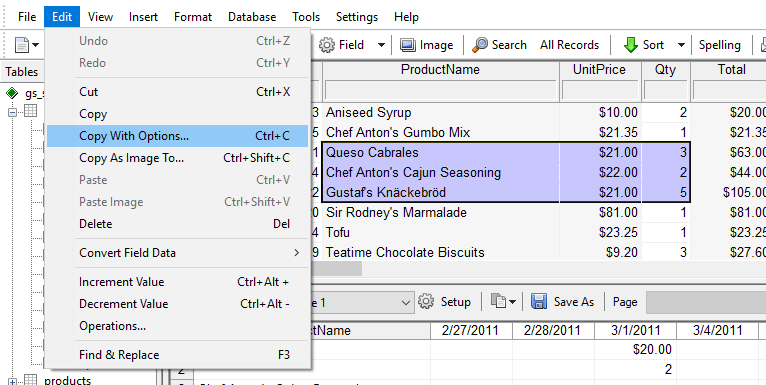
Task: Click the All Records button
Action: 569,45
